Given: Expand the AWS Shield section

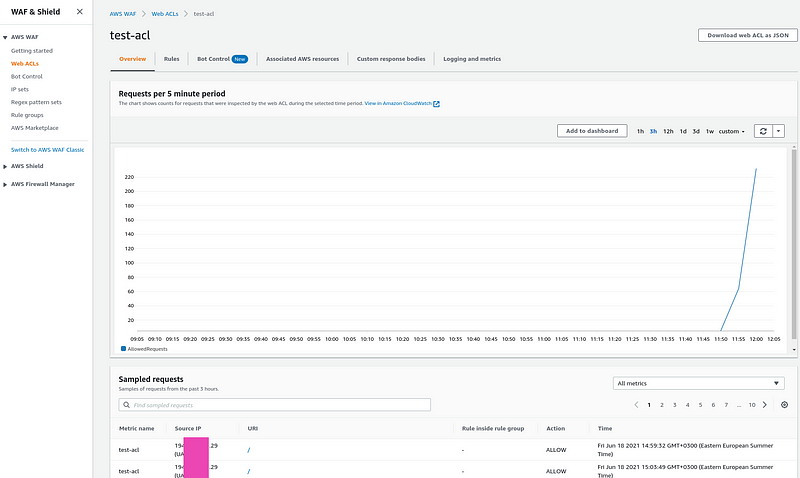Looking at the screenshot, I should pyautogui.click(x=5, y=166).
